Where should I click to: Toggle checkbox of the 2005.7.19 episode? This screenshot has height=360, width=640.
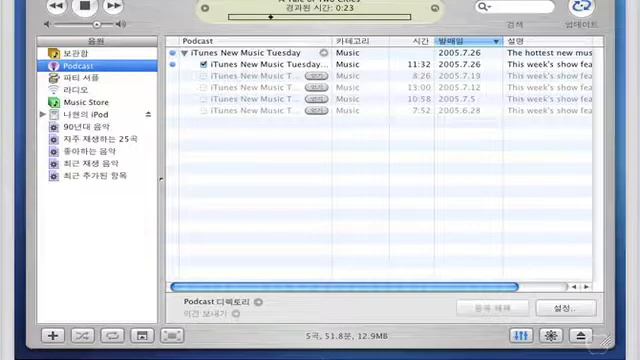click(x=203, y=76)
